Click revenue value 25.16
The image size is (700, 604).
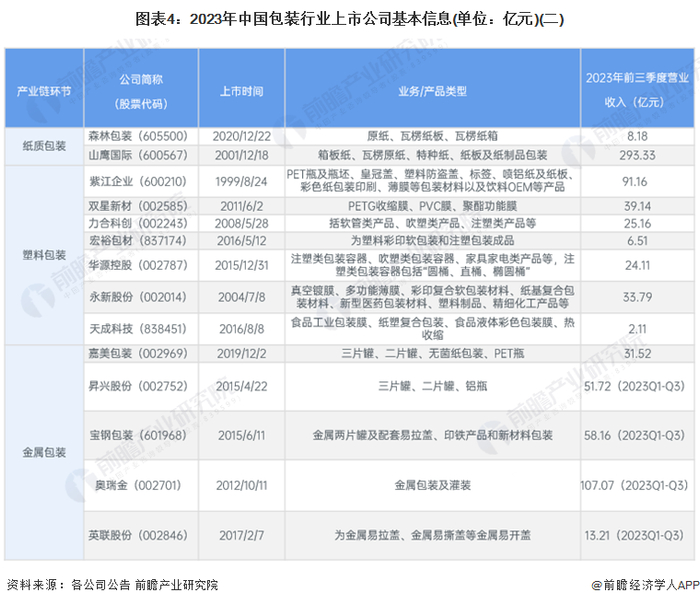pos(637,223)
